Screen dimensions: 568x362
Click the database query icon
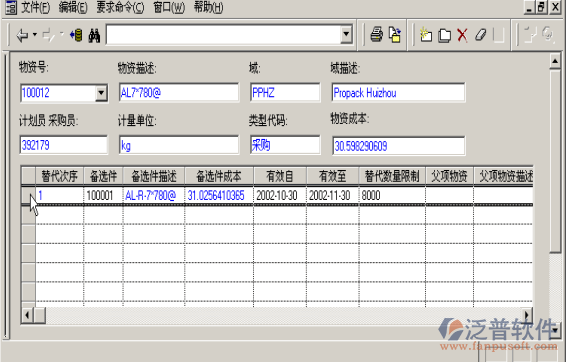pyautogui.click(x=76, y=35)
